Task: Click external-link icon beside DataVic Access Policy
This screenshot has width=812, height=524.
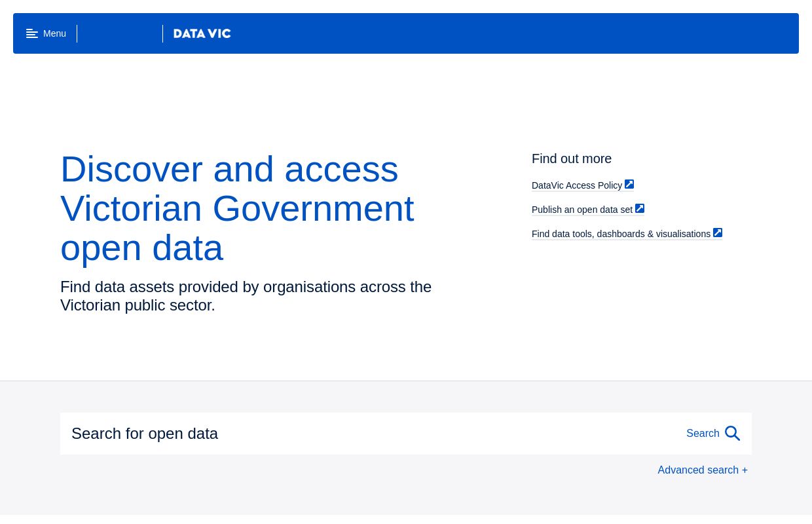Action: coord(629,184)
